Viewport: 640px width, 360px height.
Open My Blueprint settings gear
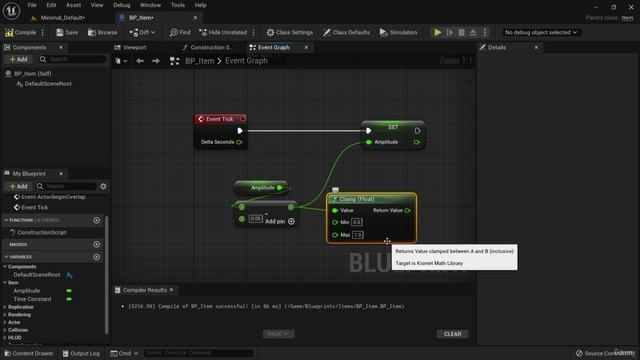pyautogui.click(x=103, y=187)
